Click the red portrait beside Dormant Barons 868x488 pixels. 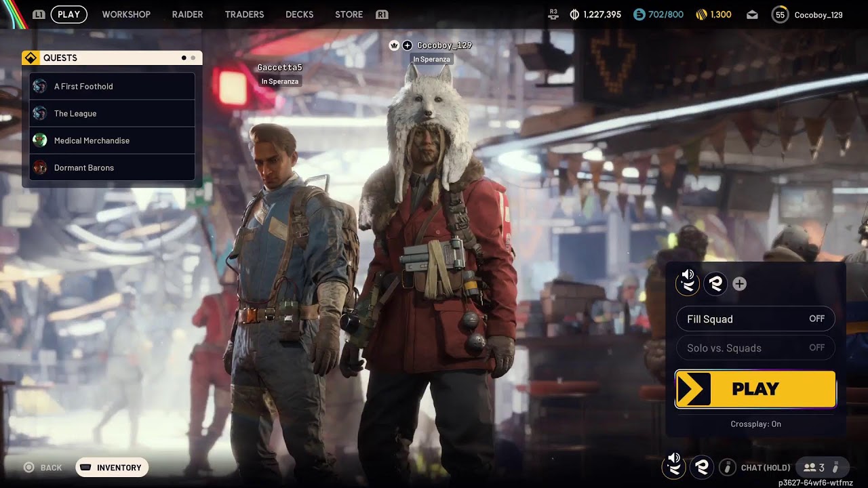point(40,167)
